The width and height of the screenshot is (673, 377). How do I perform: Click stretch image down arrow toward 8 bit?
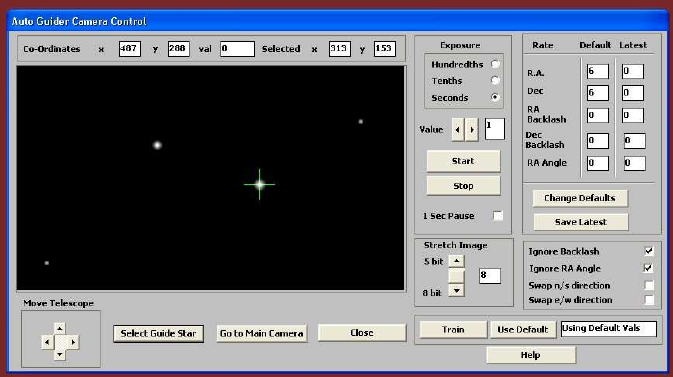pos(456,290)
